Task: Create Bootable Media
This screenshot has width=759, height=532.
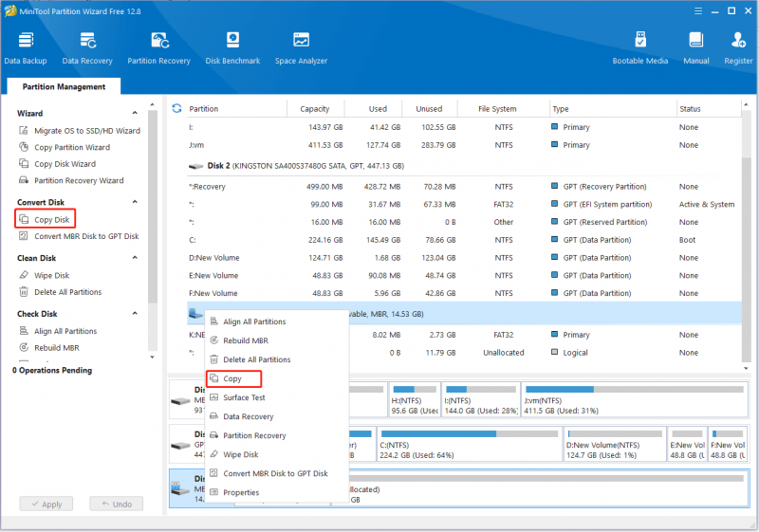Action: (x=639, y=47)
